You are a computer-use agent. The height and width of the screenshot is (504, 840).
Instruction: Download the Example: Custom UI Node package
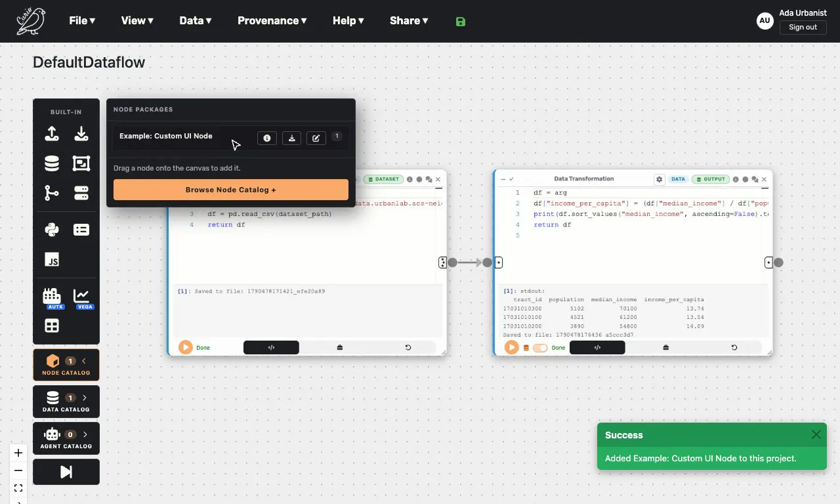(x=291, y=138)
